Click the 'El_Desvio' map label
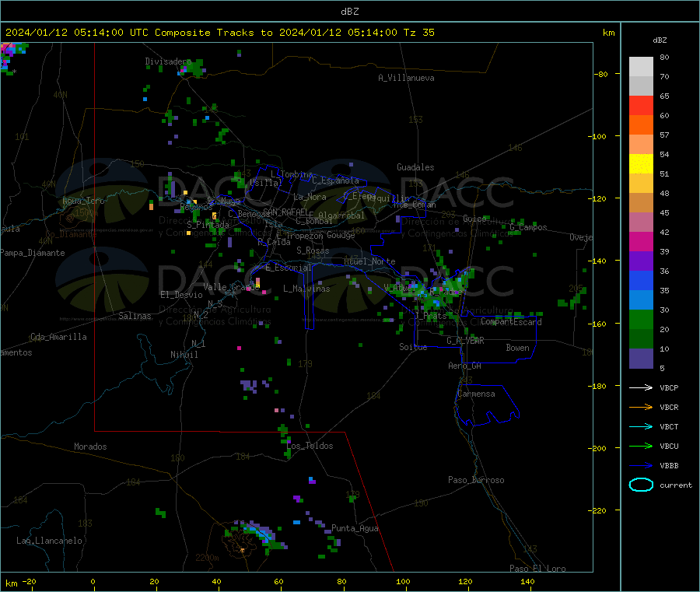700x592 pixels. (182, 295)
